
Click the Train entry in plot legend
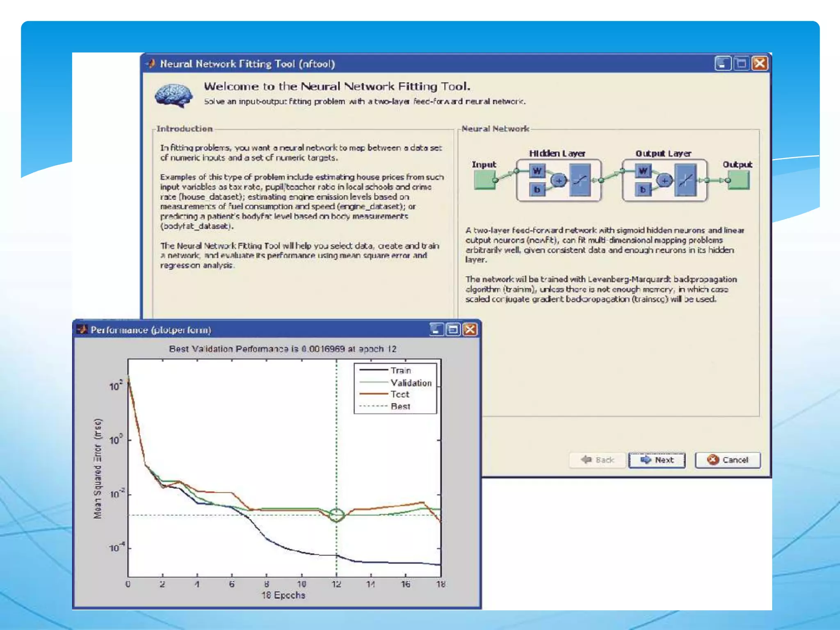[400, 370]
